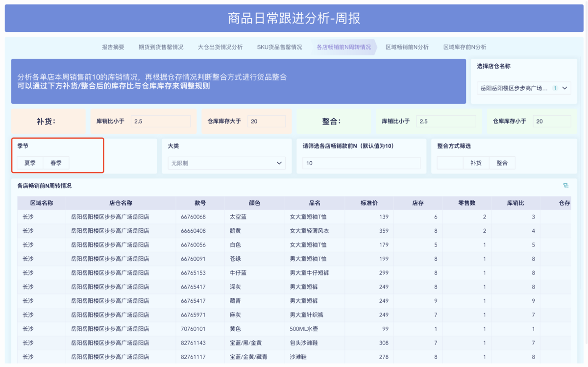Open the 区域畅销前N分析 tab
This screenshot has width=588, height=367.
coord(406,47)
